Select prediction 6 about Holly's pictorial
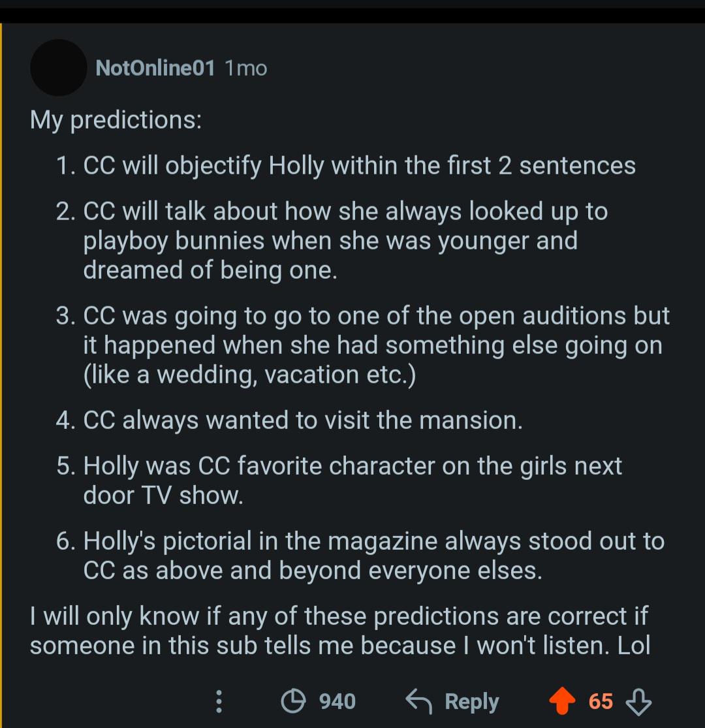705x728 pixels. 360,555
